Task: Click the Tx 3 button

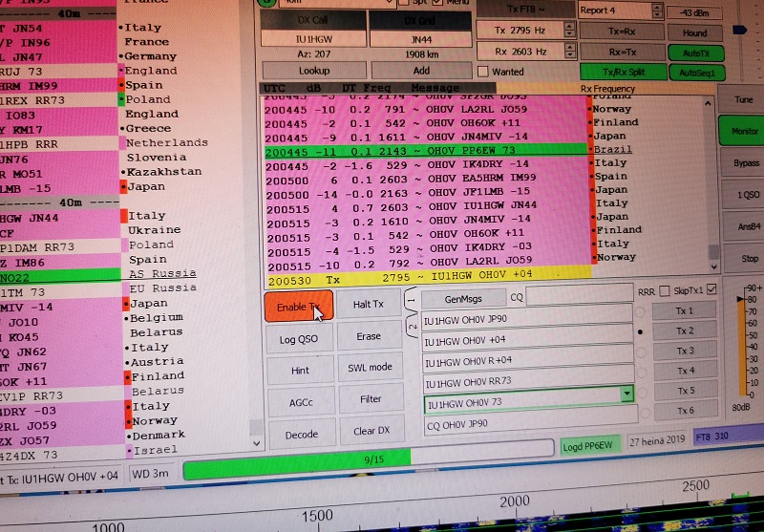Action: coord(685,351)
